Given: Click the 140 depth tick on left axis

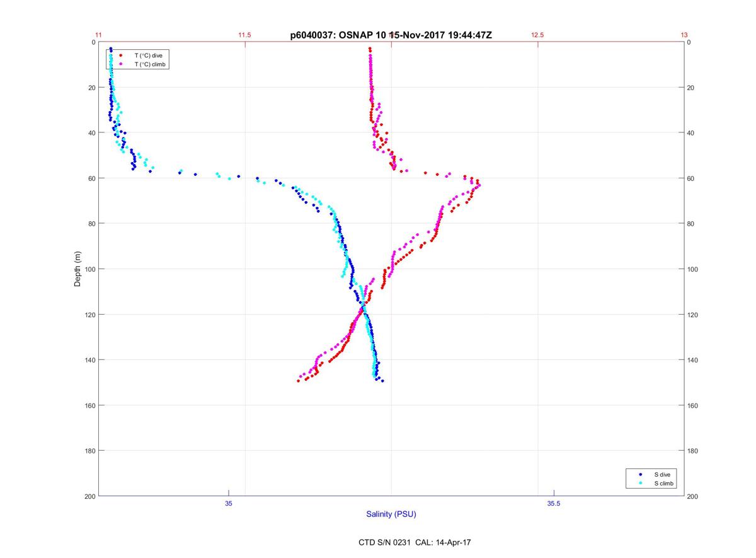Looking at the screenshot, I should click(90, 360).
